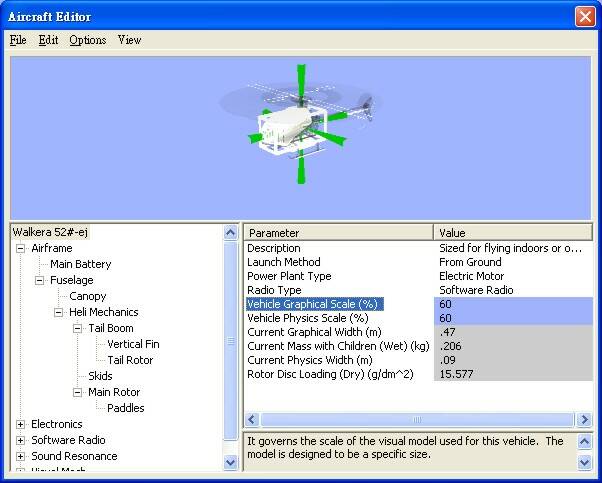Select the Walkera 52#-ej root item

pos(50,232)
